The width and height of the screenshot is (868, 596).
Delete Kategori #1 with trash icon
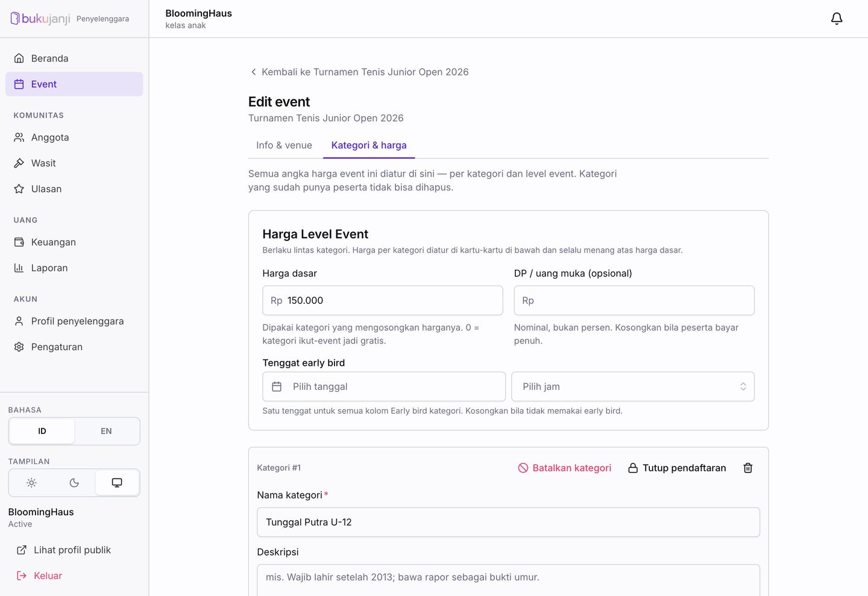[x=748, y=468]
